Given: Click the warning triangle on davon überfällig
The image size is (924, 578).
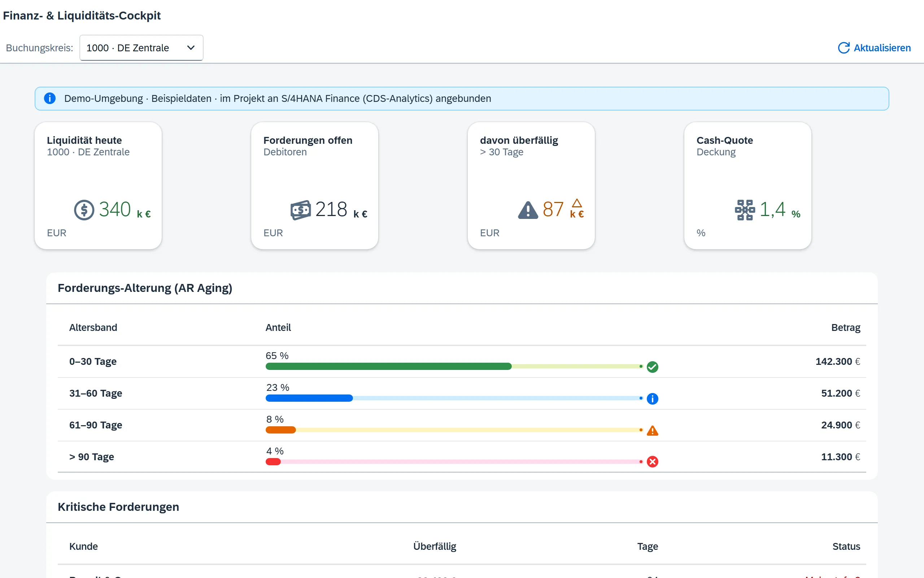Looking at the screenshot, I should (528, 210).
